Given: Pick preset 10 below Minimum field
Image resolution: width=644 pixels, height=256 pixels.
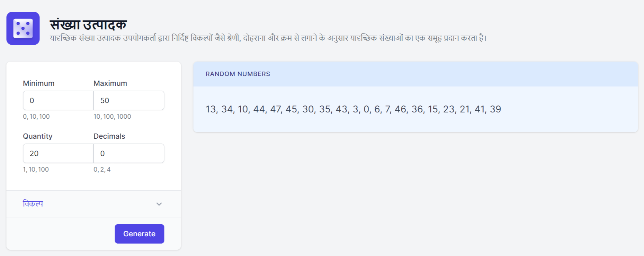Looking at the screenshot, I should click(33, 117).
